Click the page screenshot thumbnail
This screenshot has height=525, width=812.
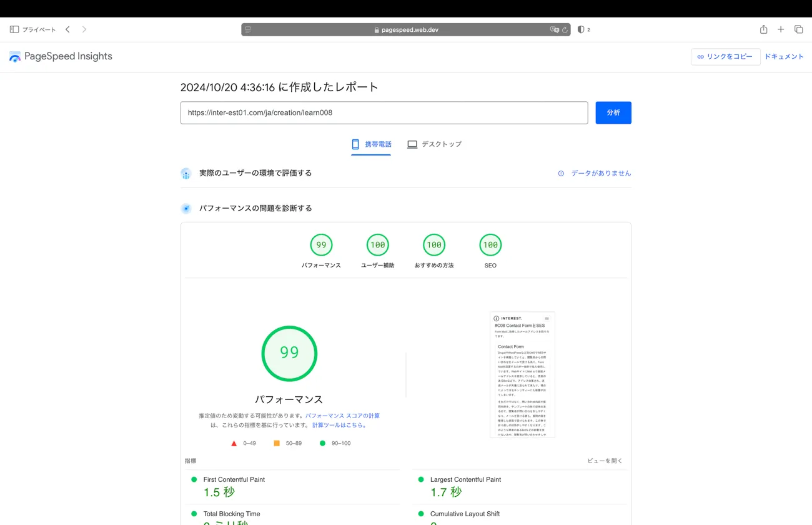(522, 375)
